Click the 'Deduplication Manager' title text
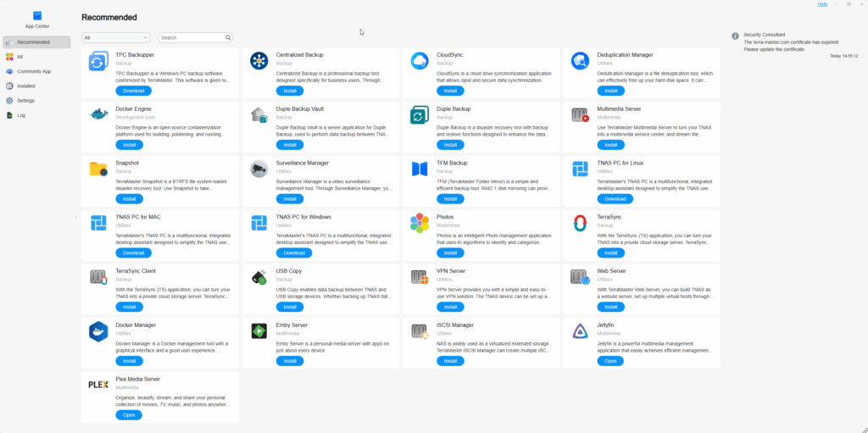 pos(625,55)
